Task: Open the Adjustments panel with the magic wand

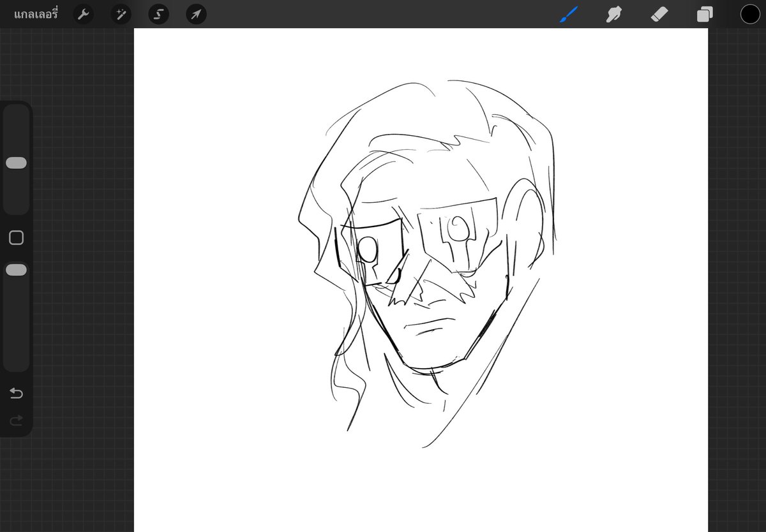Action: coord(121,14)
